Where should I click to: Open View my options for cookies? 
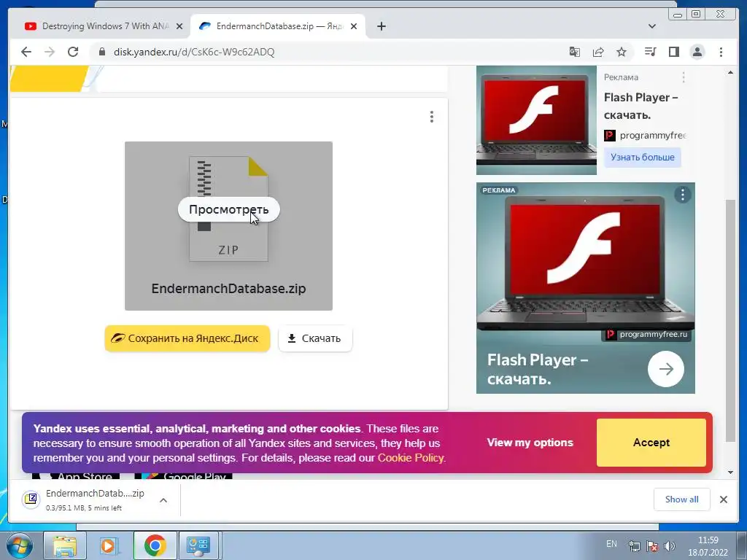point(530,443)
